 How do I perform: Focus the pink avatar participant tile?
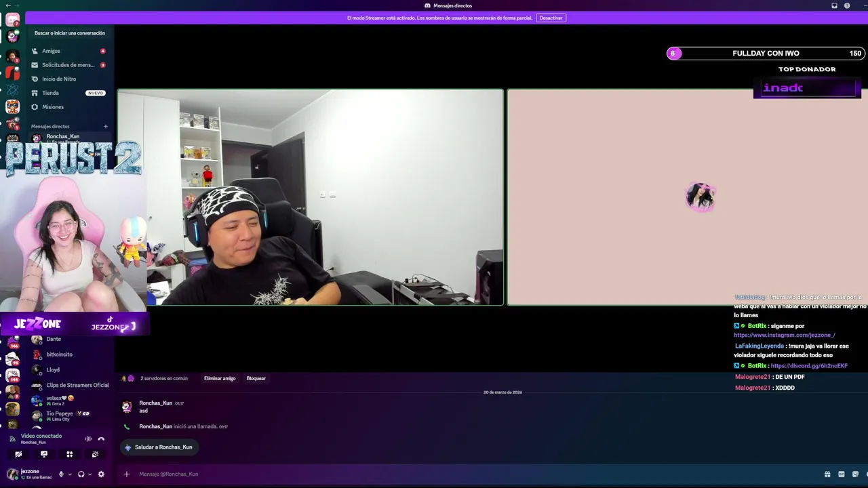click(688, 197)
